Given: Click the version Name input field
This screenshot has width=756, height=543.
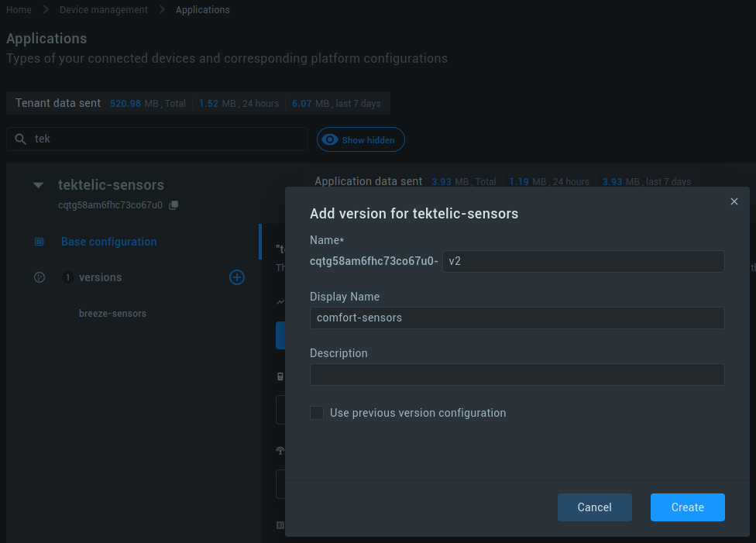Looking at the screenshot, I should tap(582, 262).
